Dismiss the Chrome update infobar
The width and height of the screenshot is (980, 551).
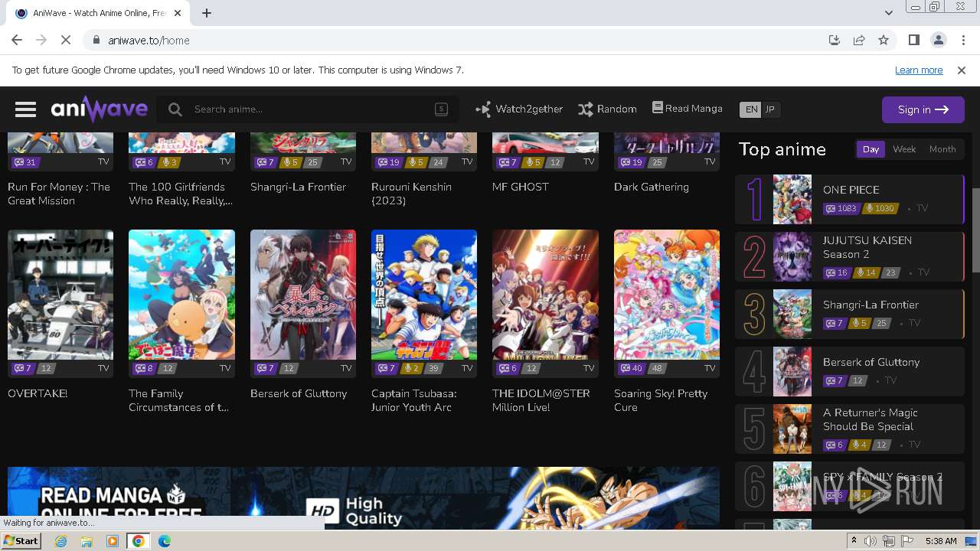click(962, 70)
